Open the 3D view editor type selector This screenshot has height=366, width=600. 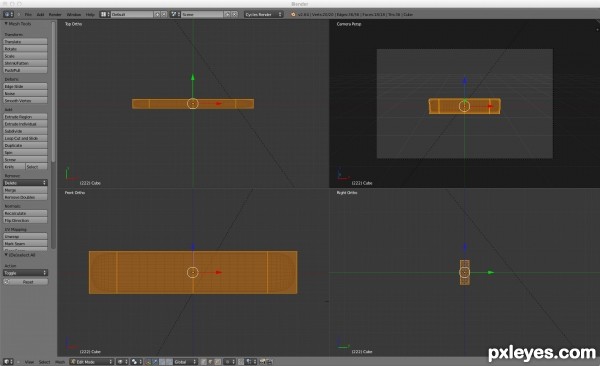(8, 361)
